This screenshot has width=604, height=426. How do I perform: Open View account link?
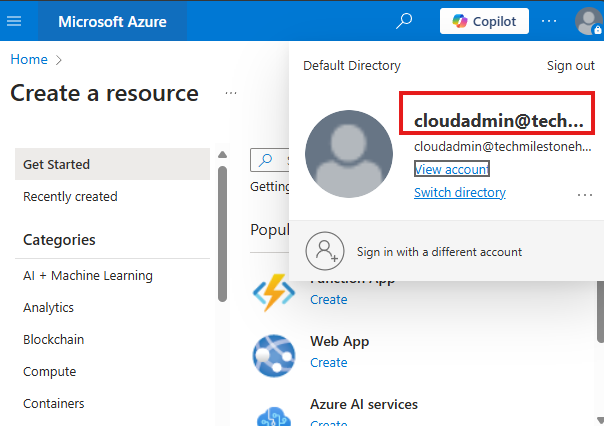pos(451,169)
